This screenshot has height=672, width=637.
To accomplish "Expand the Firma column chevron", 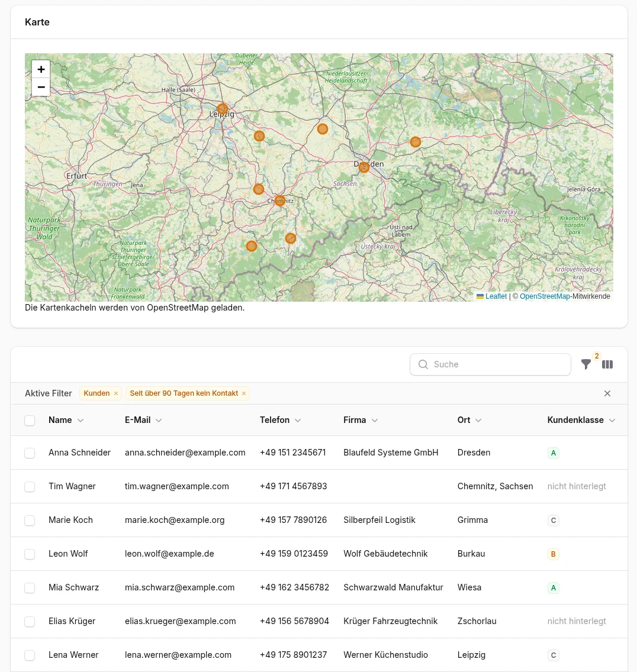I will [375, 421].
